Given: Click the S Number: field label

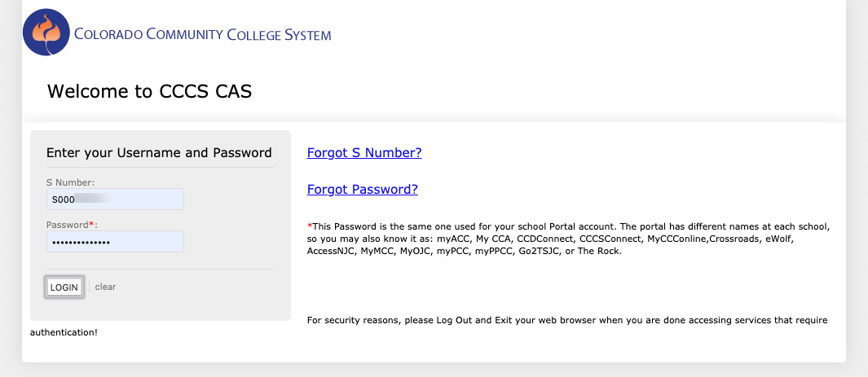Looking at the screenshot, I should coord(70,182).
